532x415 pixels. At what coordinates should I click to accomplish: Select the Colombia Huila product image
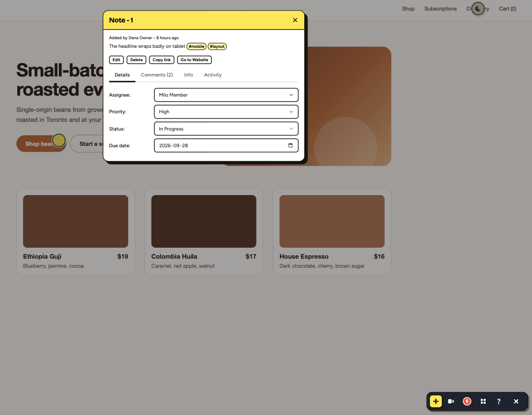point(204,221)
